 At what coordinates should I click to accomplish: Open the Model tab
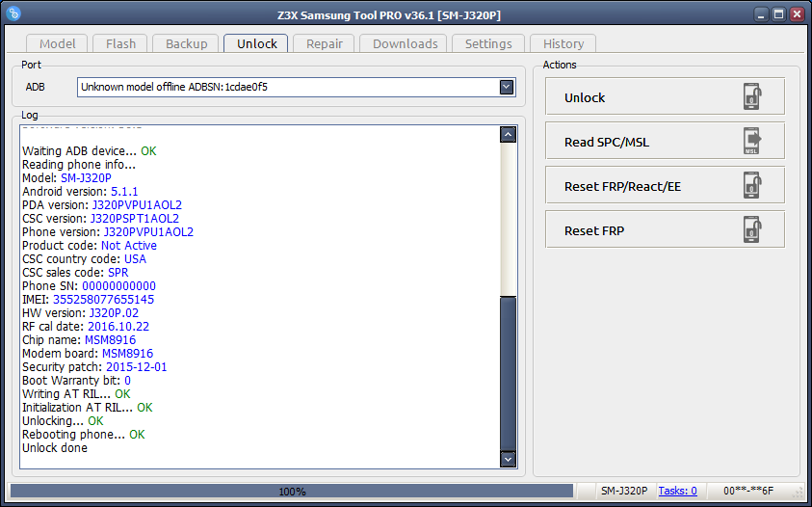tap(57, 43)
